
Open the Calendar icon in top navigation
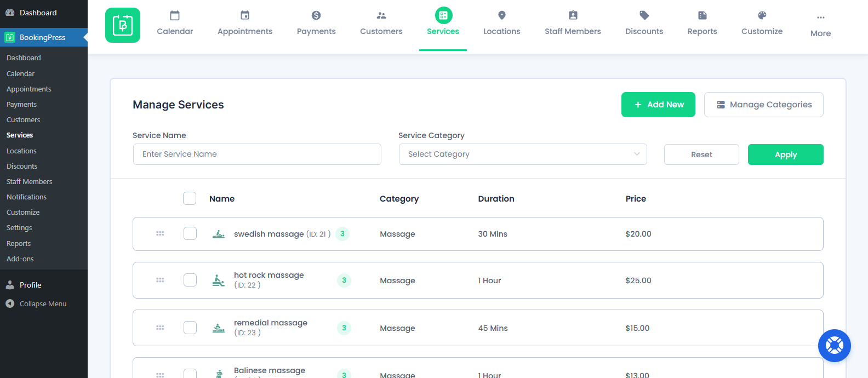pyautogui.click(x=175, y=15)
